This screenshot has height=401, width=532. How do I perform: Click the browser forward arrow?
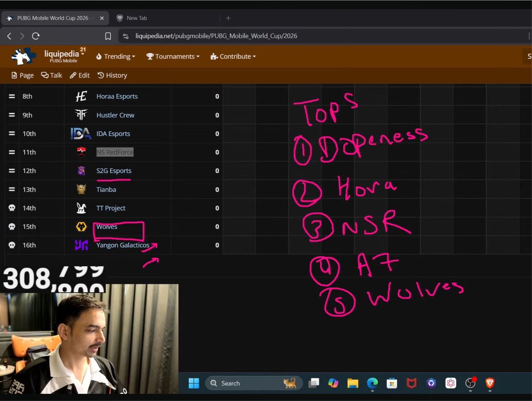(22, 36)
